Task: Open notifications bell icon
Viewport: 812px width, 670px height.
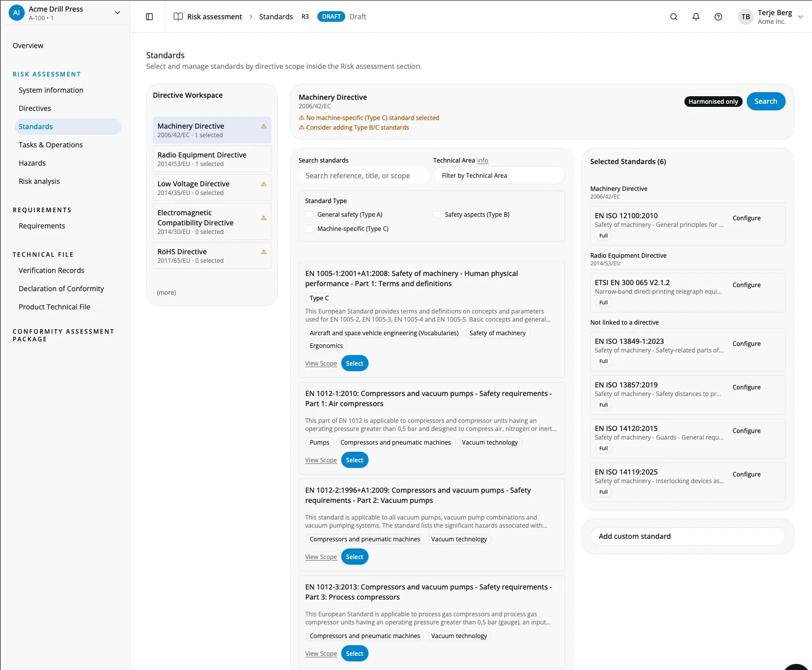Action: (696, 17)
